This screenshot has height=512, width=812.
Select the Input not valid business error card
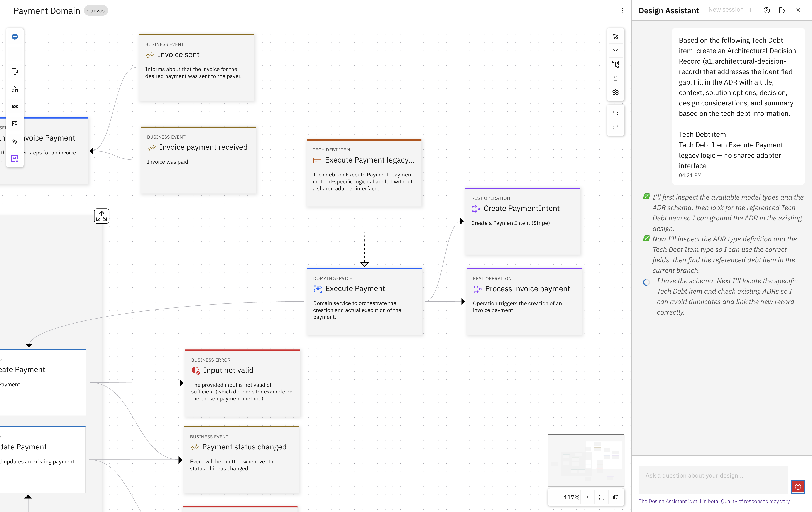click(242, 383)
